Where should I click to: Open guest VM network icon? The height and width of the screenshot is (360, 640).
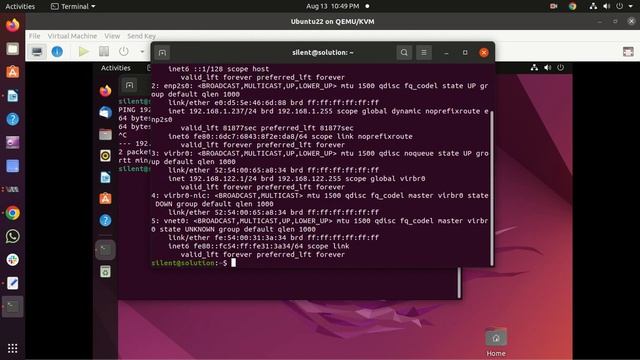[534, 68]
